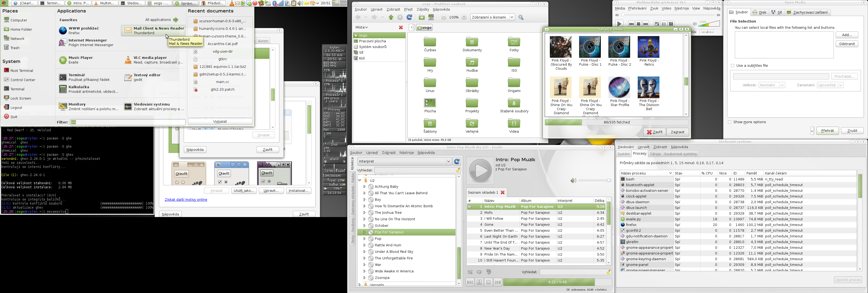The width and height of the screenshot is (868, 293).
Task: Click VLC seek position slider
Action: (x=669, y=15)
